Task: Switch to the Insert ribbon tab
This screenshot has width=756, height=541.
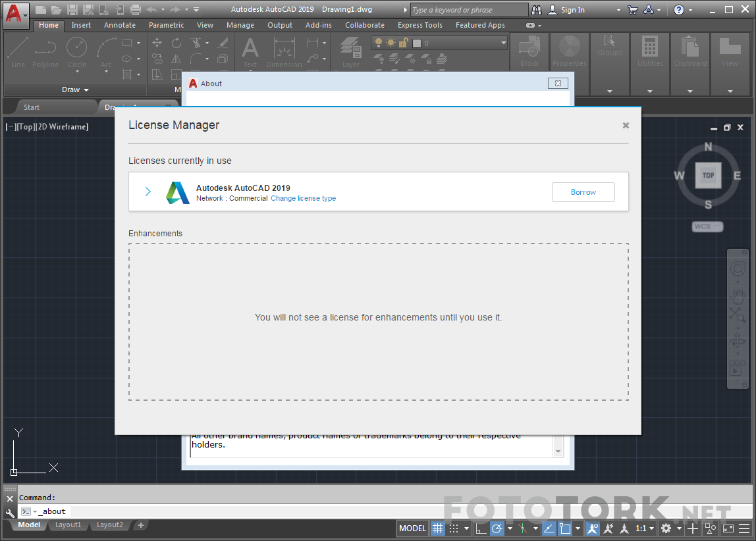Action: pos(81,25)
